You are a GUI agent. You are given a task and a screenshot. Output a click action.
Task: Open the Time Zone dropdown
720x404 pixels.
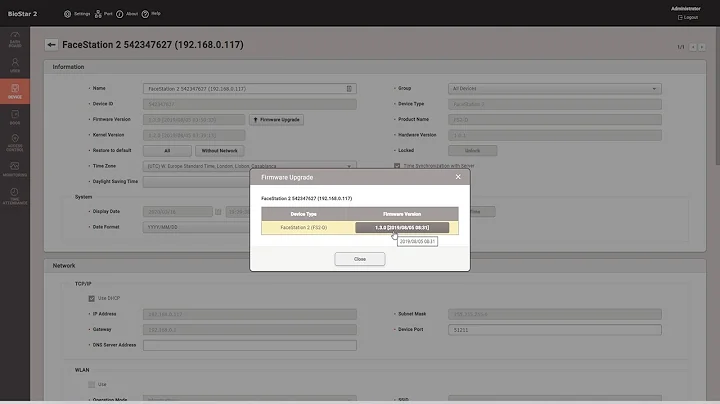250,166
